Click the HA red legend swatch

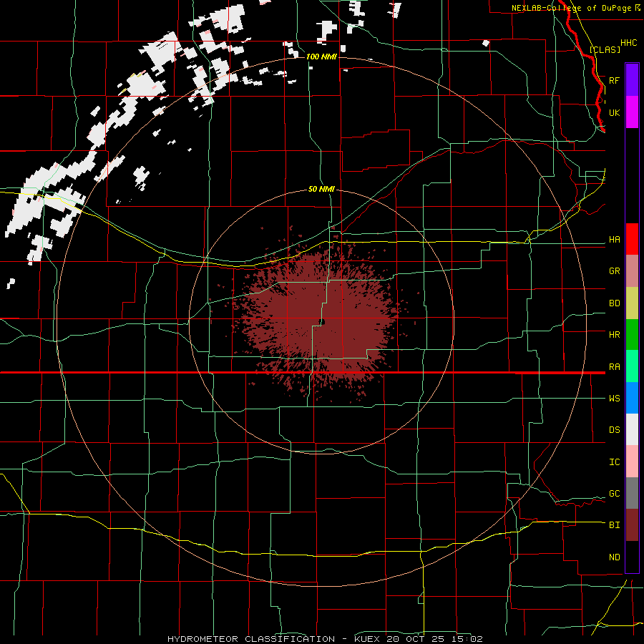pyautogui.click(x=632, y=239)
